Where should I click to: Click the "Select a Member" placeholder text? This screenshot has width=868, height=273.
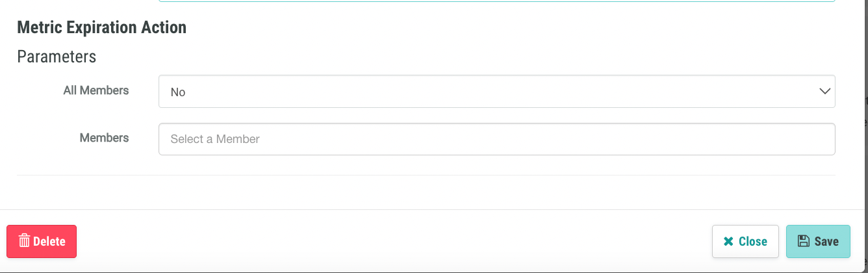[x=215, y=139]
